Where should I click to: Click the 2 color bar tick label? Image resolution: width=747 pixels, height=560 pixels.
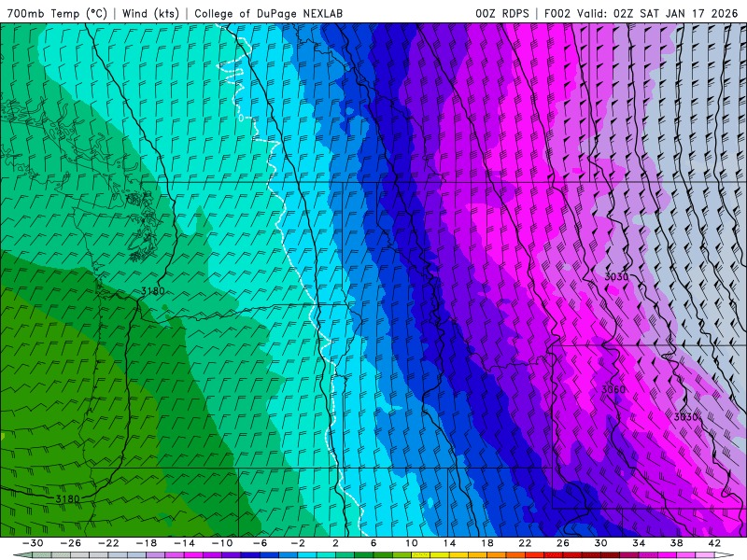pos(336,543)
